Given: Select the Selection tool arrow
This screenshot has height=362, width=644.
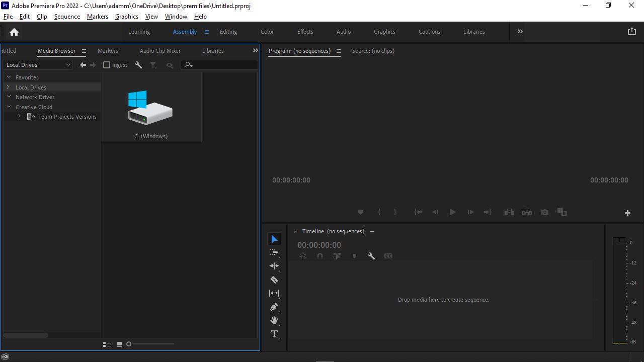Looking at the screenshot, I should 274,239.
